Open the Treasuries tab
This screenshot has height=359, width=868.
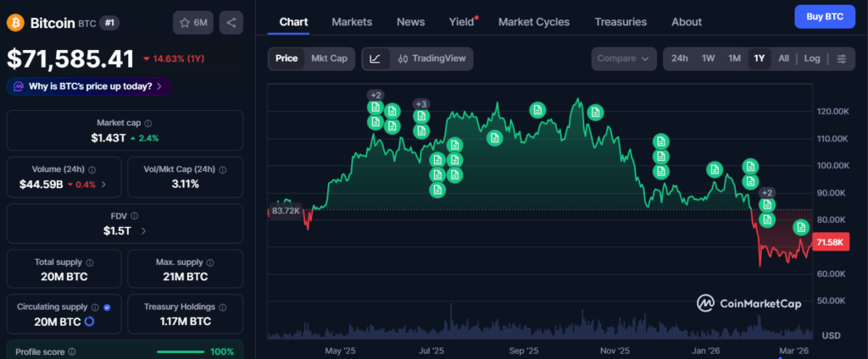[620, 22]
